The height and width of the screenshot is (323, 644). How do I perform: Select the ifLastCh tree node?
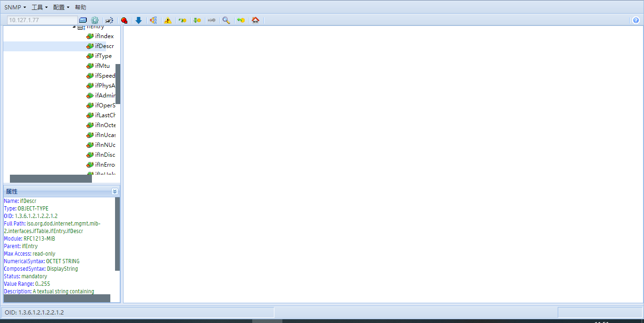tap(105, 115)
